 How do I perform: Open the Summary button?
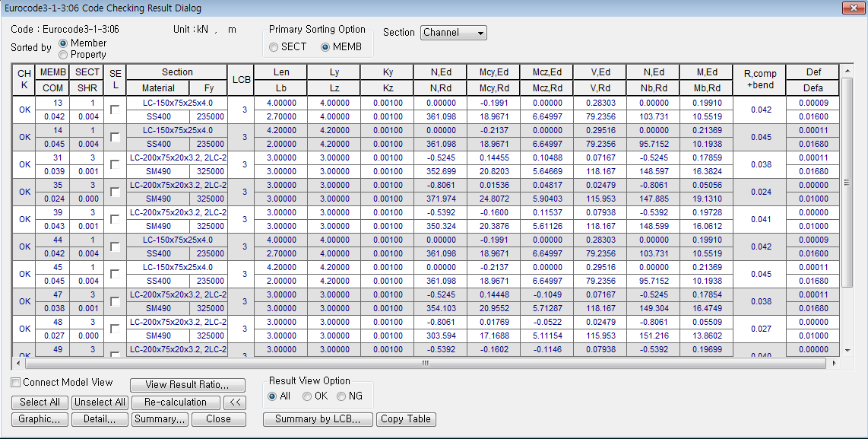tap(160, 419)
